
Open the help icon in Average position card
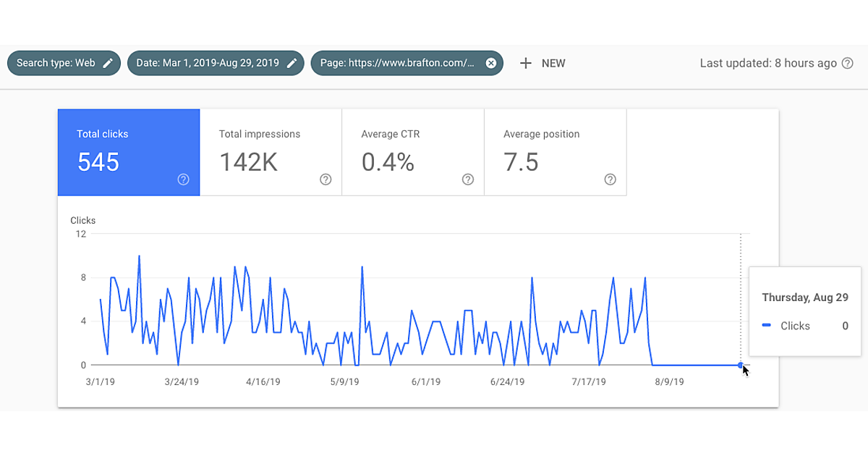tap(610, 180)
